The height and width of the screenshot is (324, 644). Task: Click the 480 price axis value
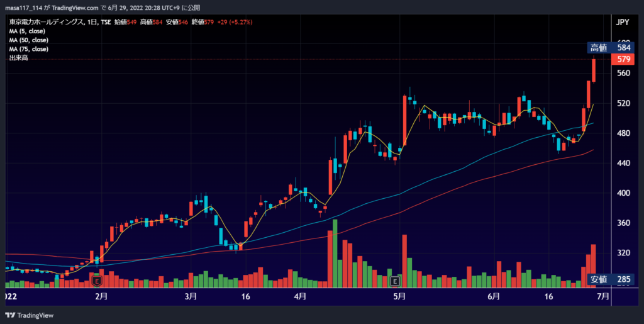pyautogui.click(x=623, y=133)
